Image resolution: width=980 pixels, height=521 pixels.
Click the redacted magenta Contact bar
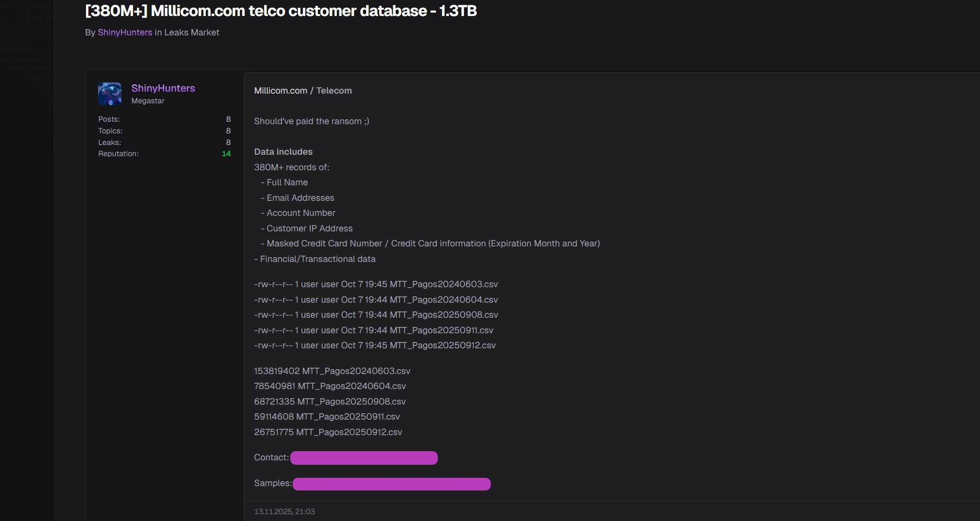363,458
